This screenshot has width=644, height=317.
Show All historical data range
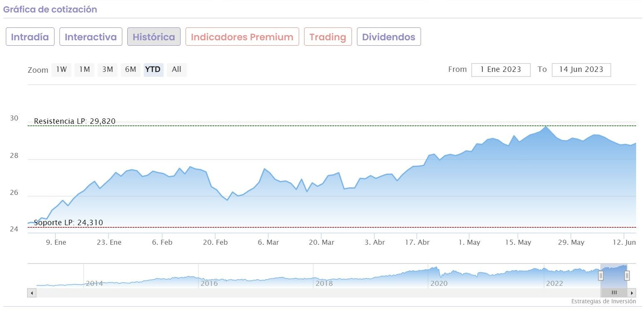click(x=176, y=70)
